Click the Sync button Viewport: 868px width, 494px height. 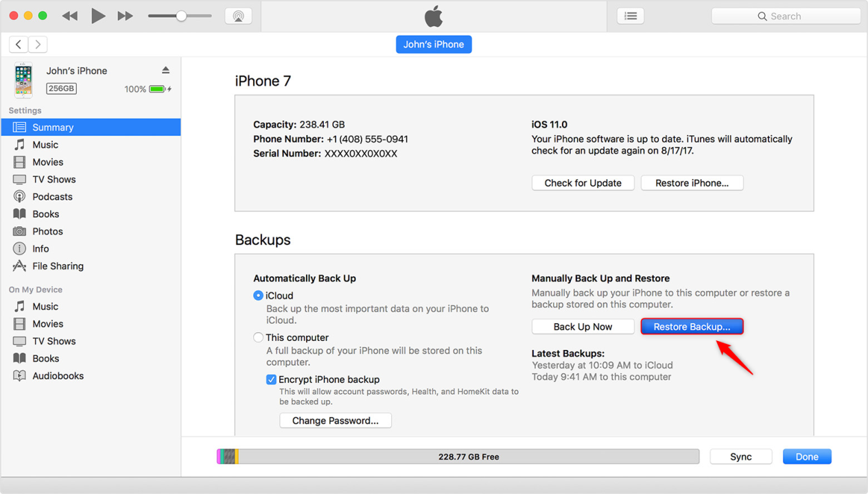741,457
